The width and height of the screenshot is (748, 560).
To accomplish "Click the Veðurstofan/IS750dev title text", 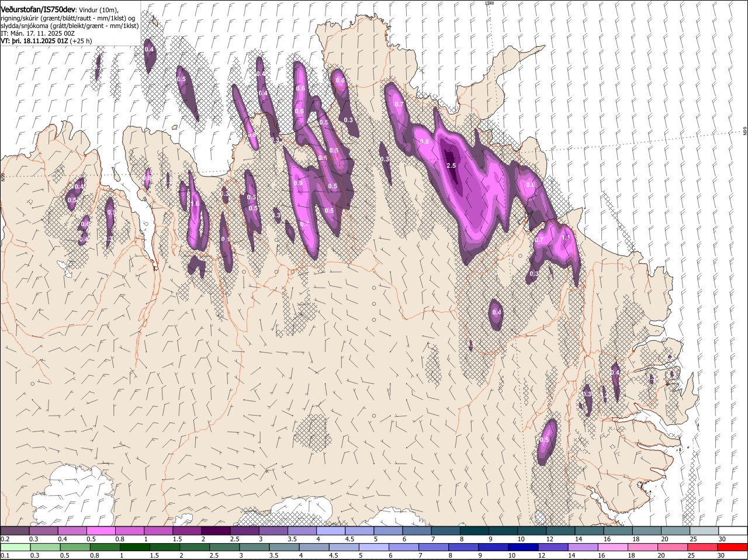I will [38, 9].
